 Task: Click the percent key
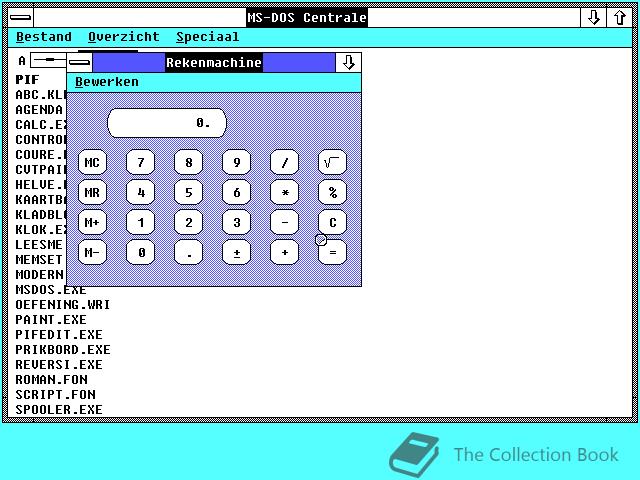pos(332,192)
